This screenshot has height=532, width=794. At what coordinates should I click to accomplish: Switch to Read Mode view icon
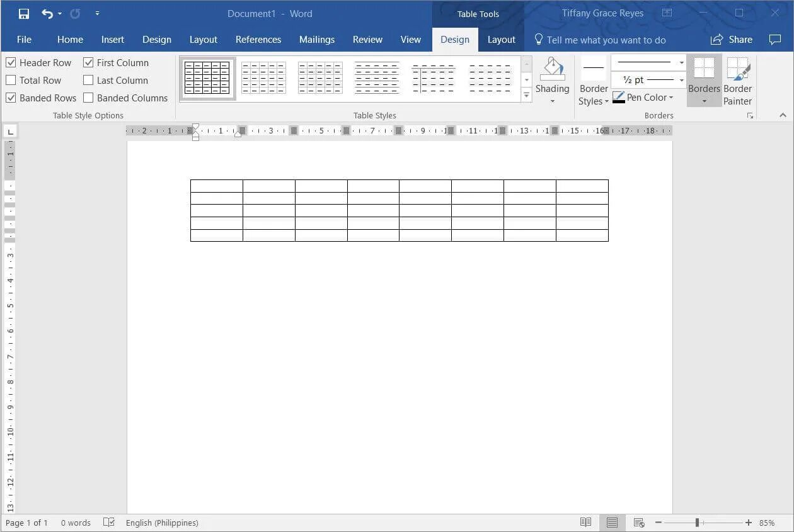tap(585, 523)
